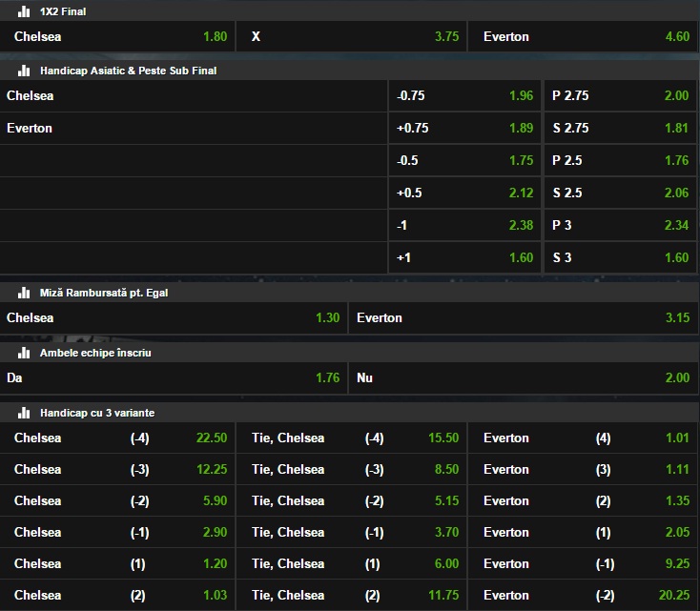Select Tie, Chelsea (1) at 6.00
Screen dimensions: 700x611
pos(351,563)
